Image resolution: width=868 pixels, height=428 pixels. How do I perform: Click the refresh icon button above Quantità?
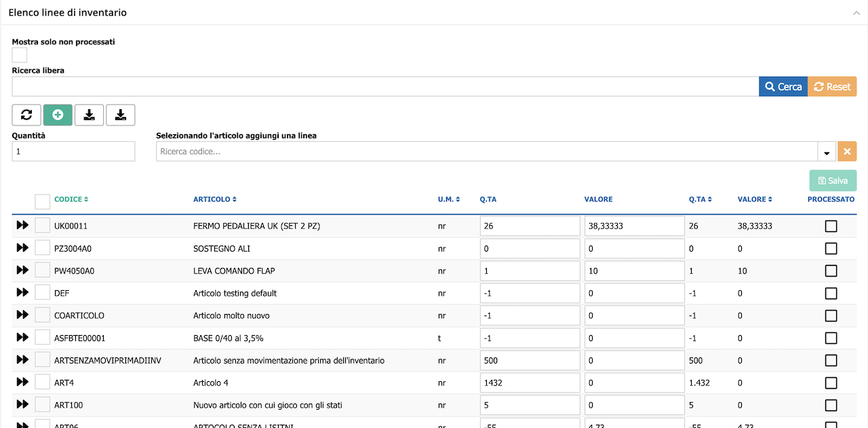[x=26, y=115]
